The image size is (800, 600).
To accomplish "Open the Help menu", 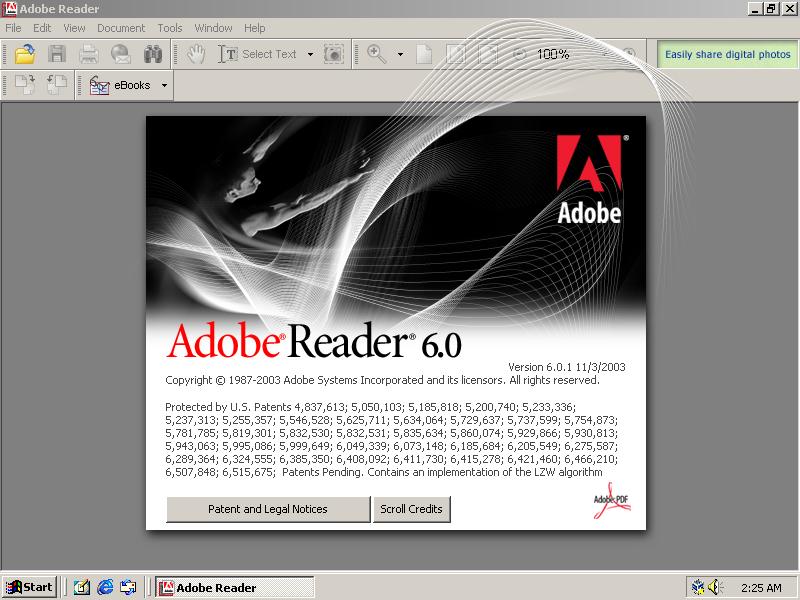I will 254,28.
